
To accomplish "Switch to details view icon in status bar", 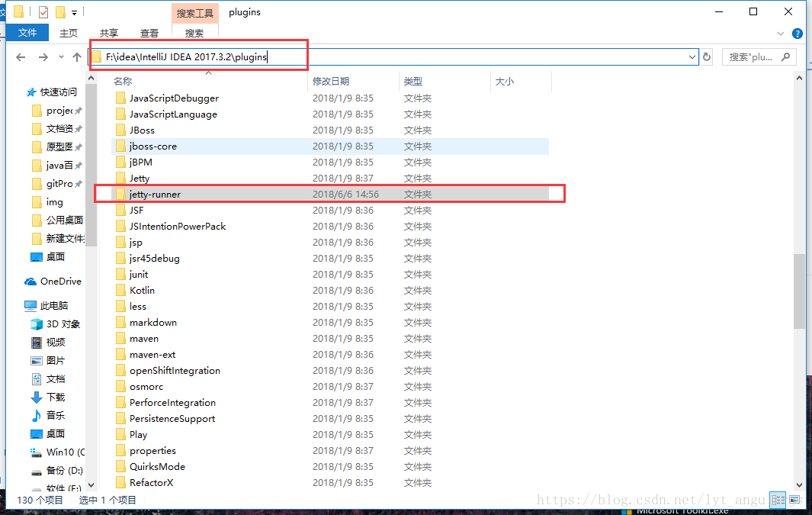I will (x=778, y=500).
